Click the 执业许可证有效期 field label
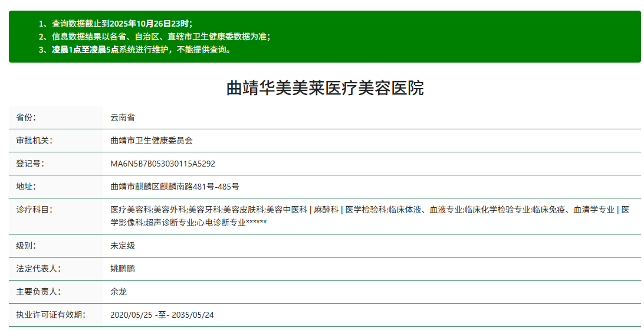 pyautogui.click(x=51, y=315)
